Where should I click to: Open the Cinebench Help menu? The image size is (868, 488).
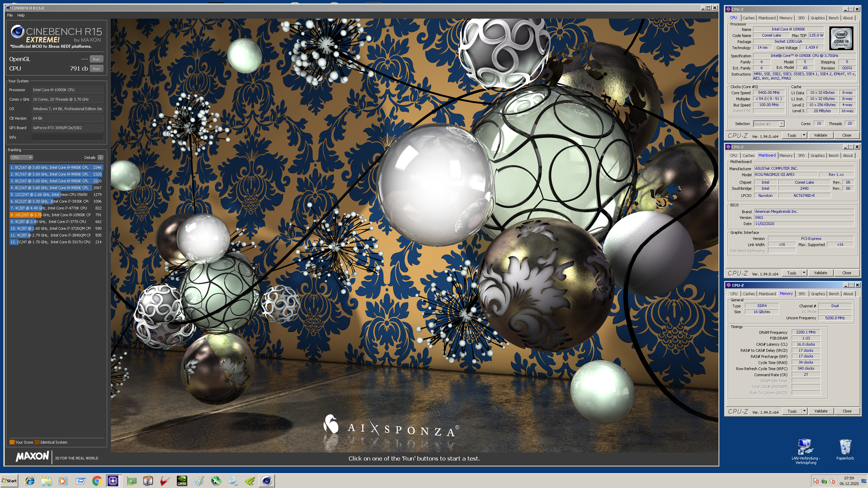(x=21, y=15)
